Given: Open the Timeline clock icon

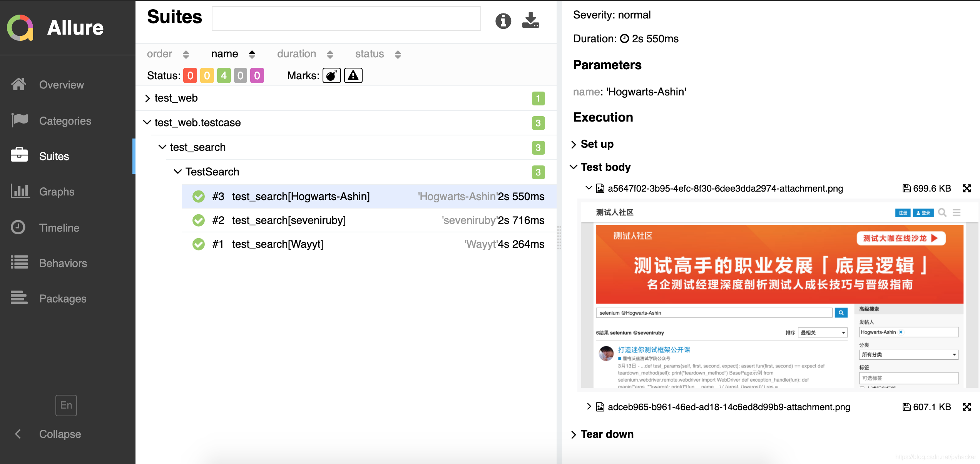Looking at the screenshot, I should pyautogui.click(x=18, y=227).
